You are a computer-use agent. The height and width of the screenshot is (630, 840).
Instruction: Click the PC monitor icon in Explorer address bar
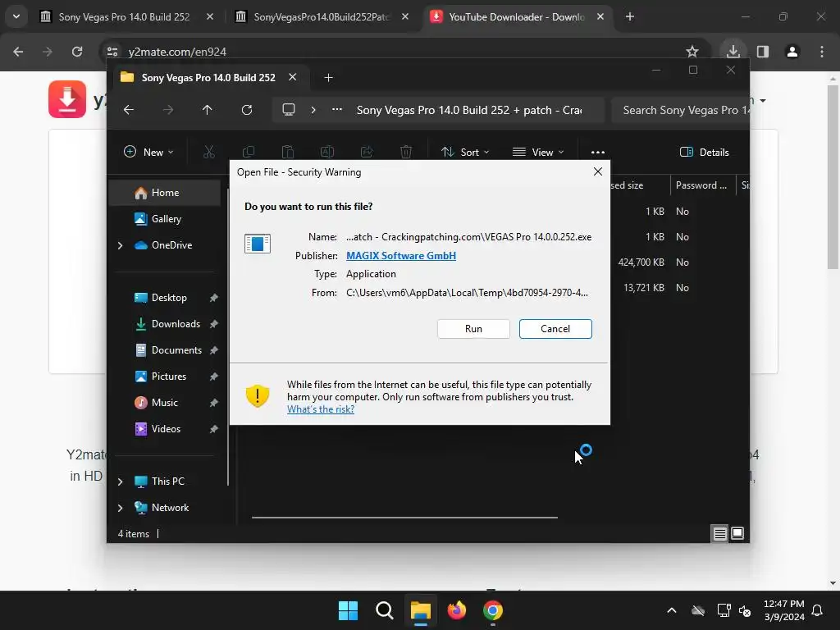coord(288,110)
